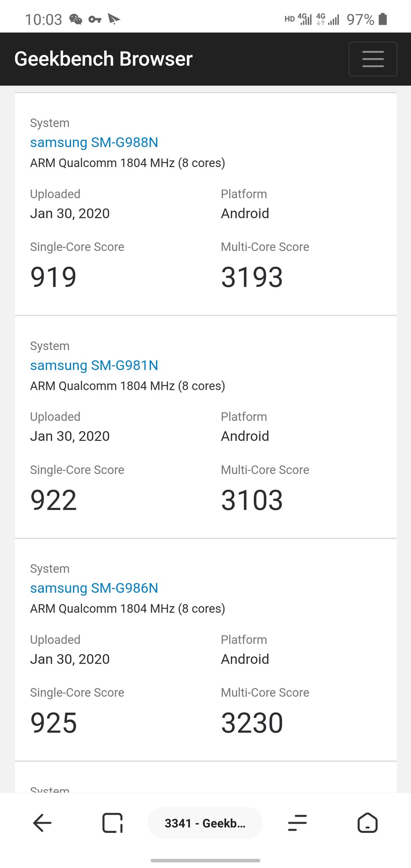This screenshot has height=868, width=411.
Task: Open samsung SM-G986N result link
Action: 94,588
